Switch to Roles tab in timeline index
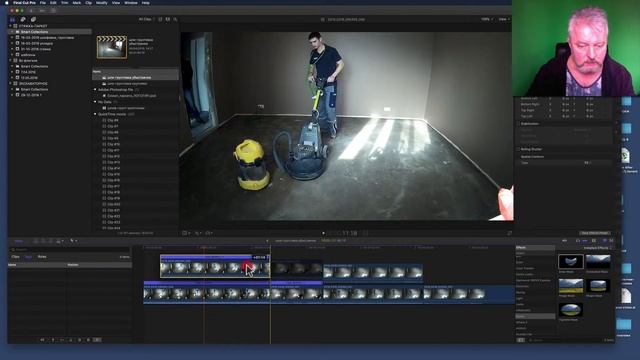 click(42, 257)
